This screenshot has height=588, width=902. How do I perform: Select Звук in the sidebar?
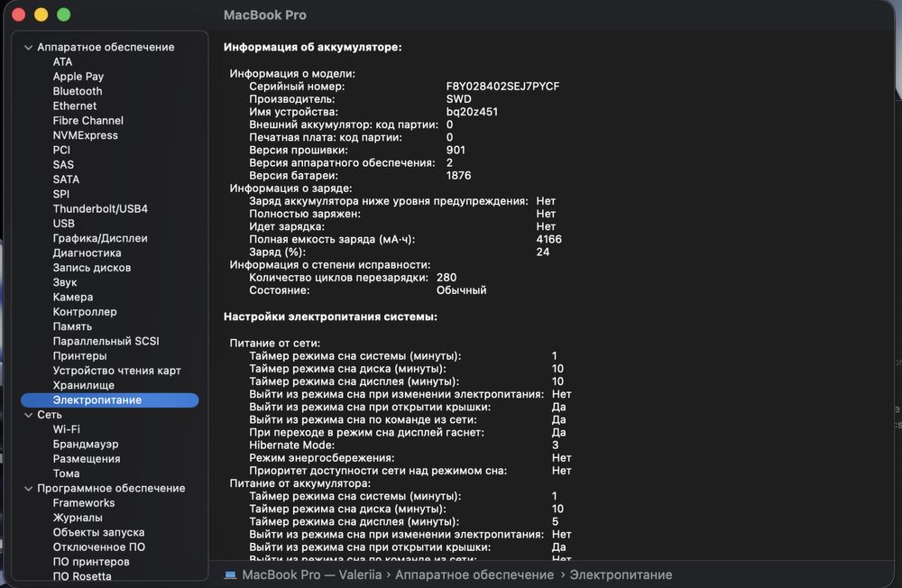click(64, 282)
